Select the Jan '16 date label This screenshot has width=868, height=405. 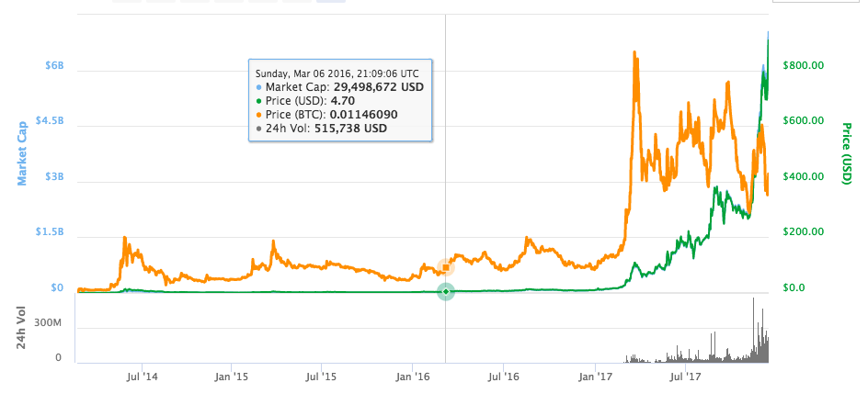[412, 377]
